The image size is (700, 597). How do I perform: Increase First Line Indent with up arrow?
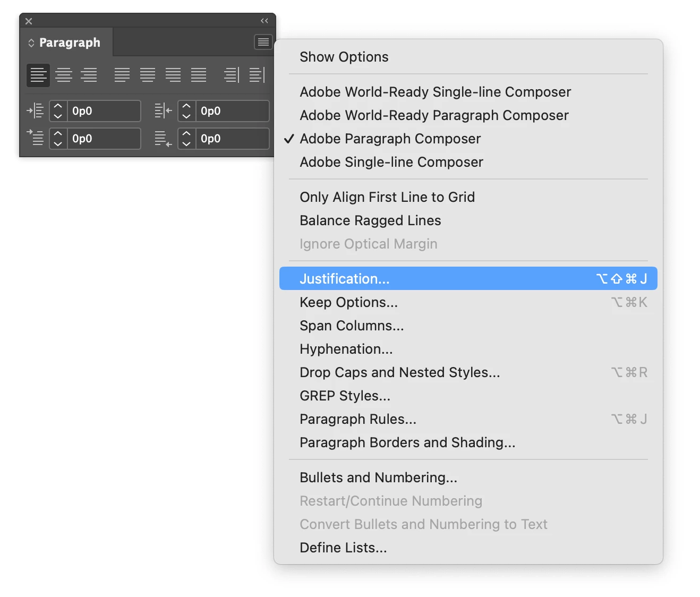coord(58,134)
